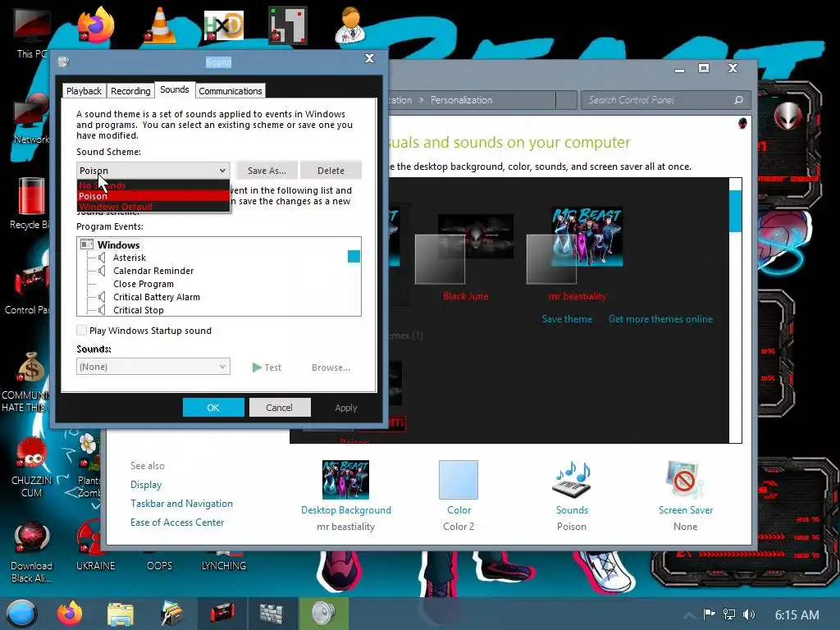The image size is (840, 630).
Task: Open VLC media player desktop icon
Action: (x=160, y=25)
